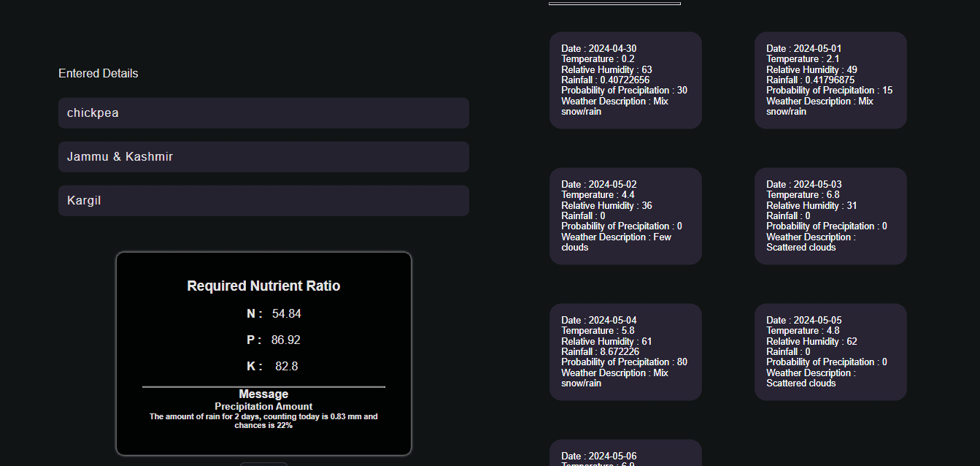Click Few clouds weather description
This screenshot has height=466, width=980.
[616, 242]
